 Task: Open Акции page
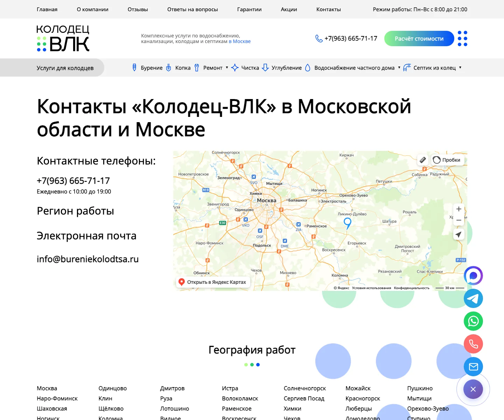[x=289, y=9]
